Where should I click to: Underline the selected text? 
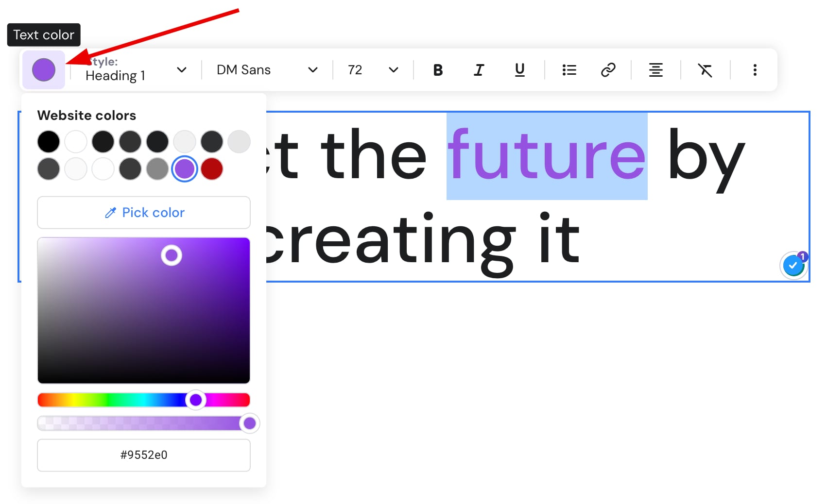519,69
